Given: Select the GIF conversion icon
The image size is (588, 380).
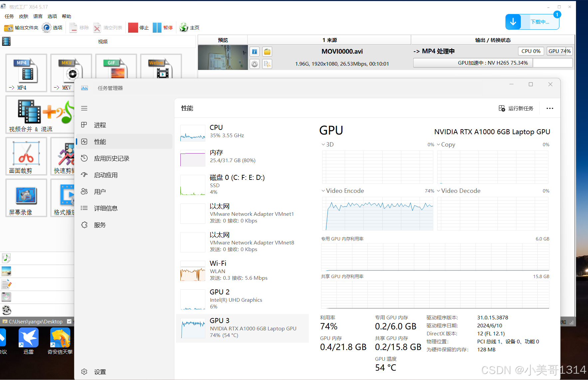Looking at the screenshot, I should [116, 67].
